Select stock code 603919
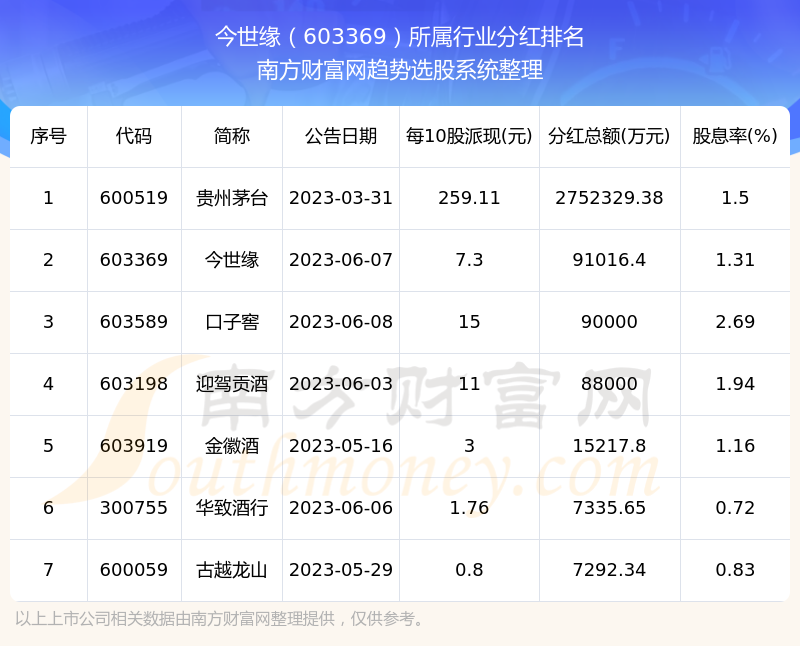 click(134, 446)
